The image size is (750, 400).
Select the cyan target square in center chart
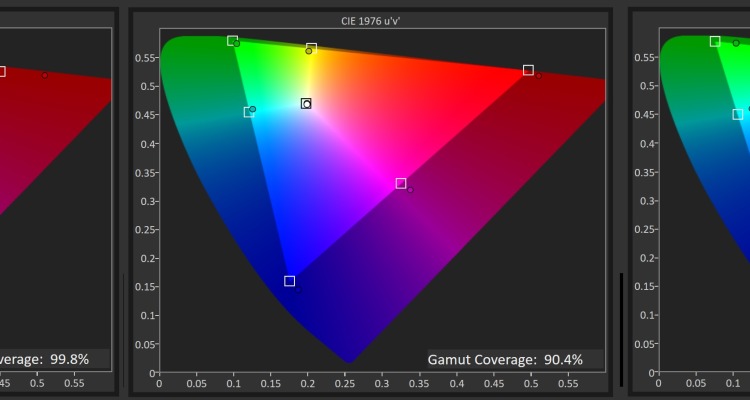248,112
